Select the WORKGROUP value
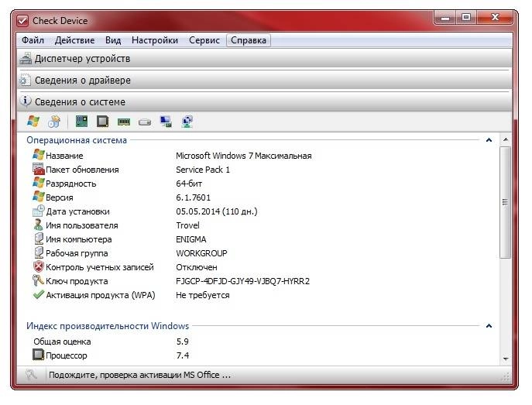532x405 pixels. point(201,253)
